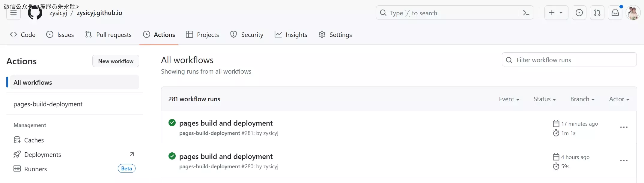The image size is (644, 183).
Task: Go to the Settings tab
Action: tap(335, 35)
